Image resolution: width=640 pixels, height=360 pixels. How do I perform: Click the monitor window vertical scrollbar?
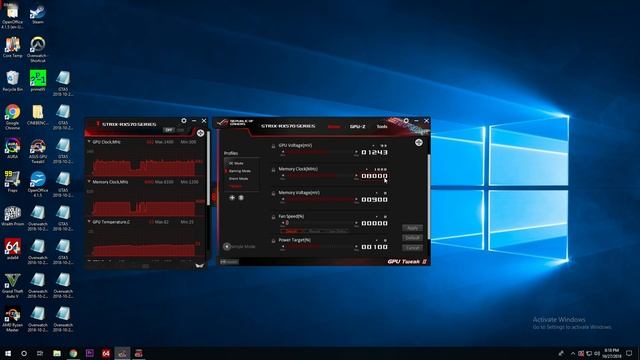tap(208, 168)
